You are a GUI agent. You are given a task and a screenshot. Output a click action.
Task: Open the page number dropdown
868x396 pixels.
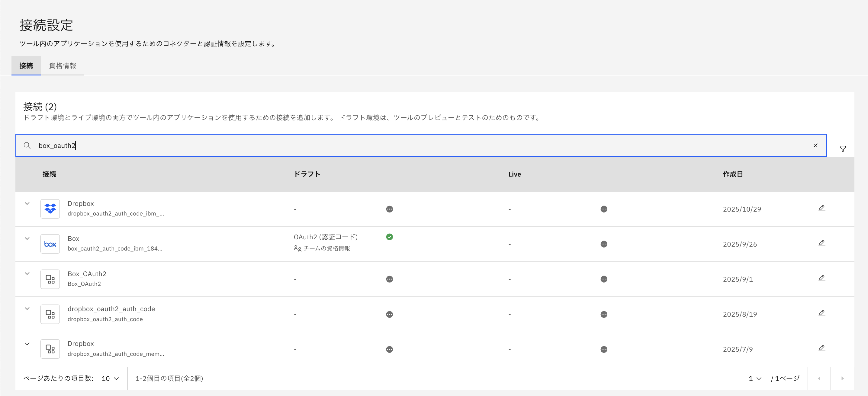point(755,378)
